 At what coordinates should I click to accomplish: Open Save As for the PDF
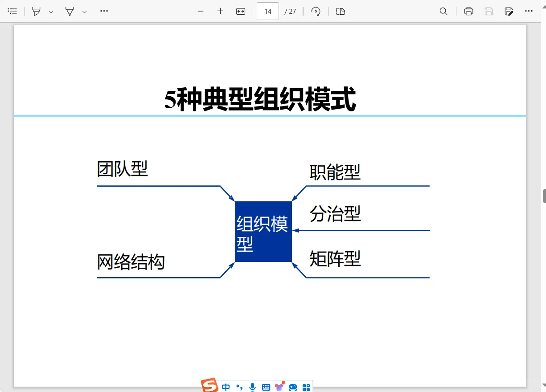tap(509, 11)
